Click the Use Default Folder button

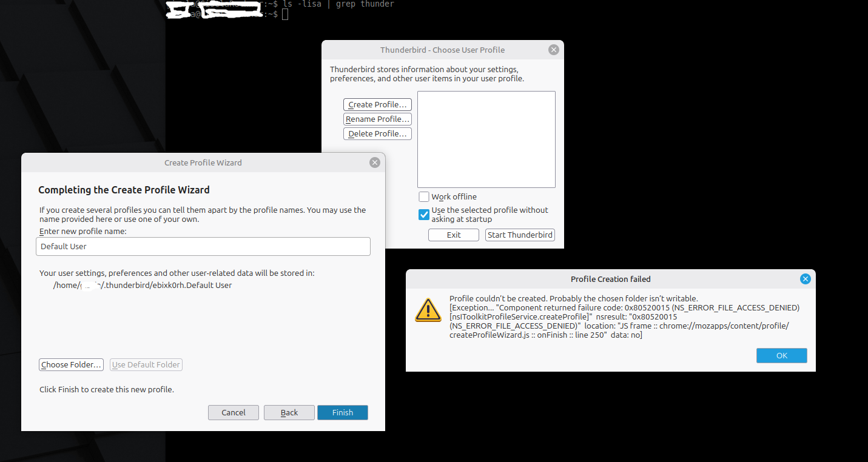(146, 365)
